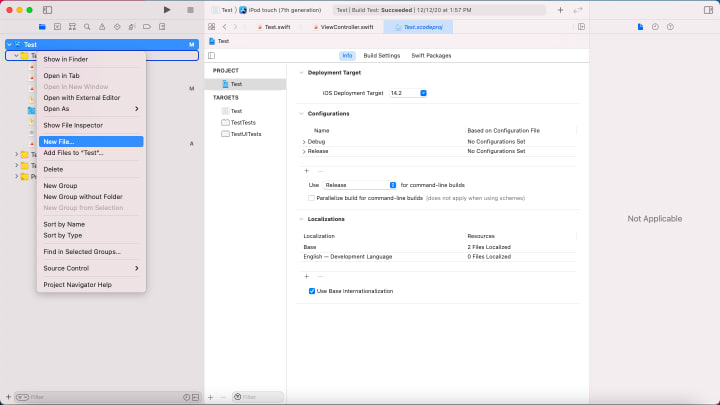Choose Show File Inspector

(x=91, y=125)
